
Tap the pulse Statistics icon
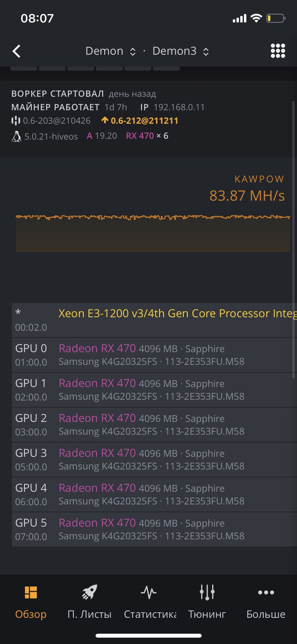[149, 592]
